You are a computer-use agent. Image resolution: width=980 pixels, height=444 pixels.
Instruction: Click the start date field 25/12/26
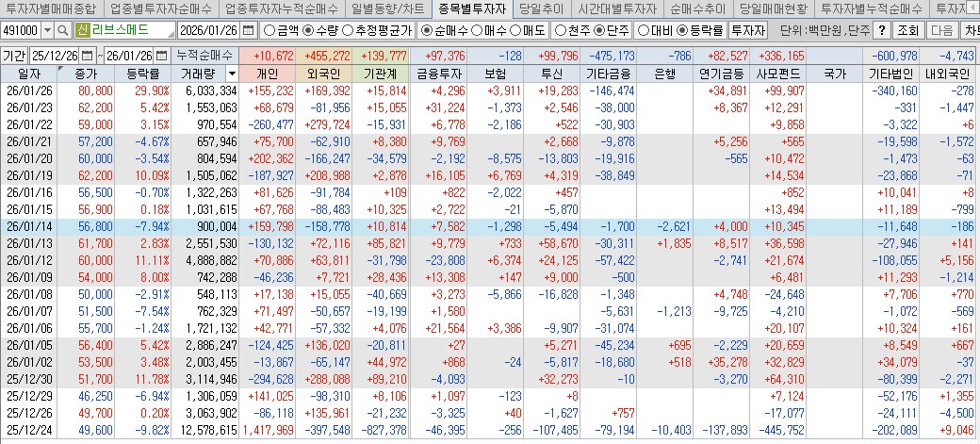[x=55, y=55]
